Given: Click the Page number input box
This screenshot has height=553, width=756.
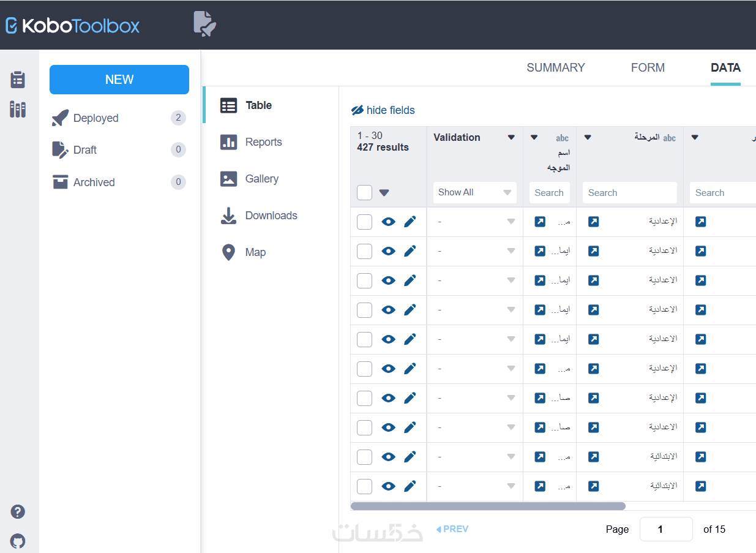Looking at the screenshot, I should 666,529.
